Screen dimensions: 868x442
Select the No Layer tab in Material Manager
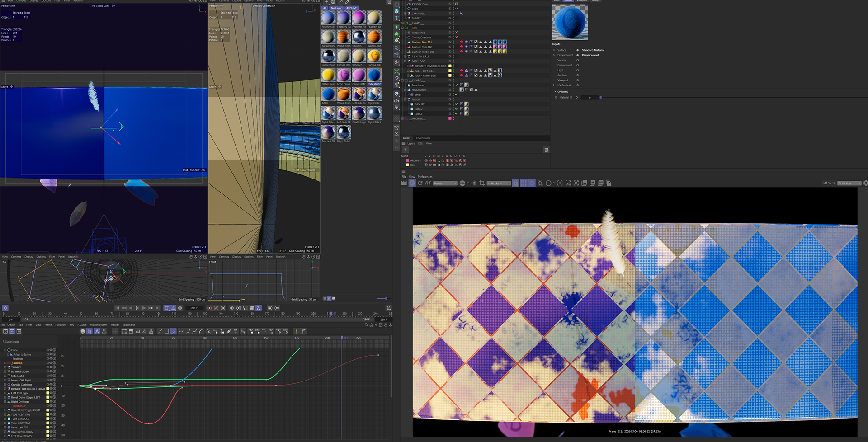(x=336, y=8)
